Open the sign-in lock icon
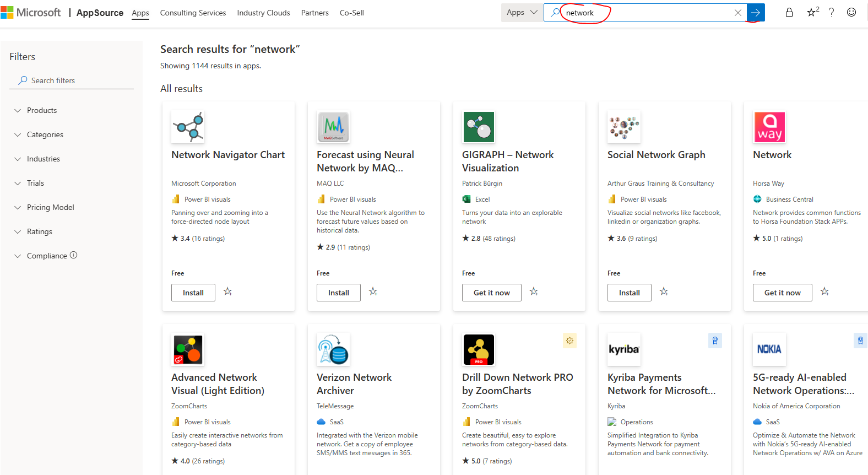The width and height of the screenshot is (868, 475). (789, 12)
